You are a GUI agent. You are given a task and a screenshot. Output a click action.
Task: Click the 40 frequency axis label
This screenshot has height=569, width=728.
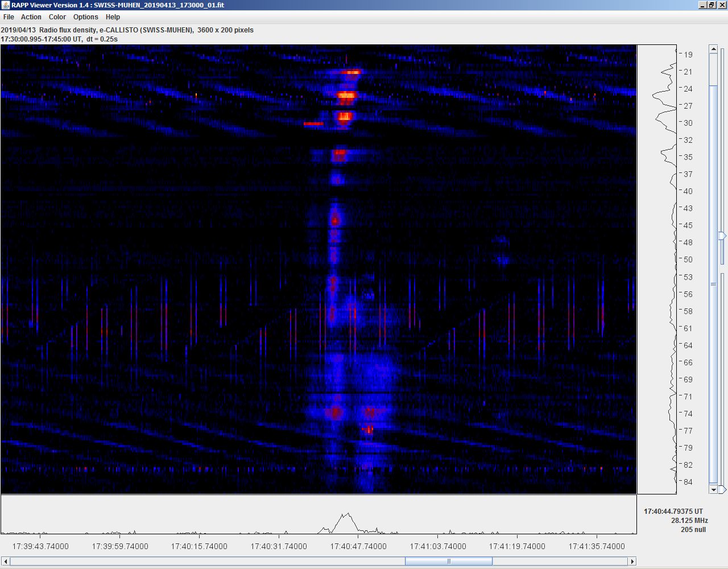(x=688, y=191)
